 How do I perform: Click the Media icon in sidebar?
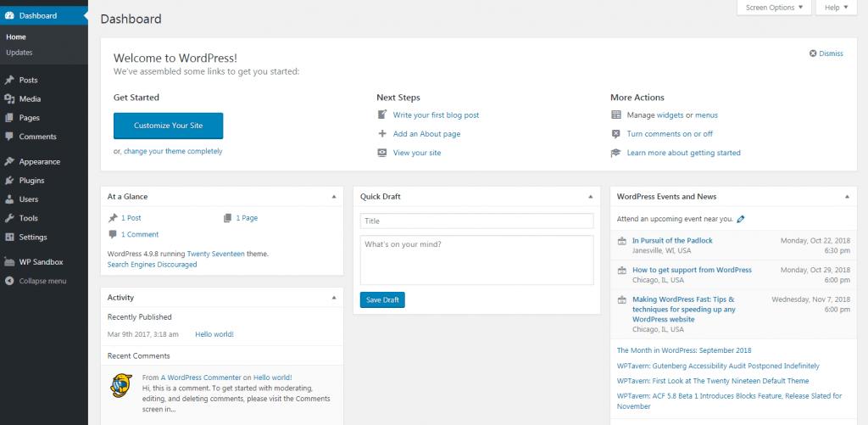(x=9, y=99)
